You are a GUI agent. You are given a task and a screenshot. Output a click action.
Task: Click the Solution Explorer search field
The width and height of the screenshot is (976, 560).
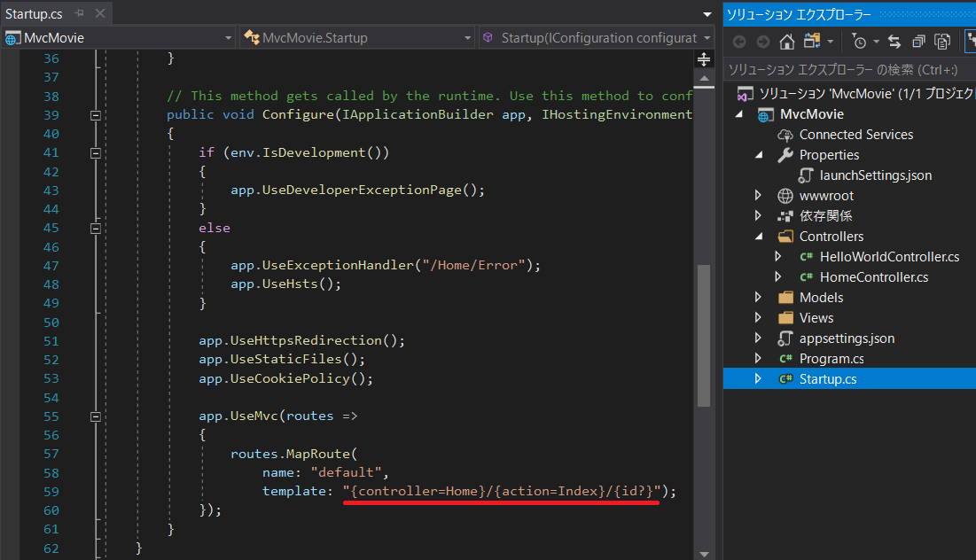[849, 70]
